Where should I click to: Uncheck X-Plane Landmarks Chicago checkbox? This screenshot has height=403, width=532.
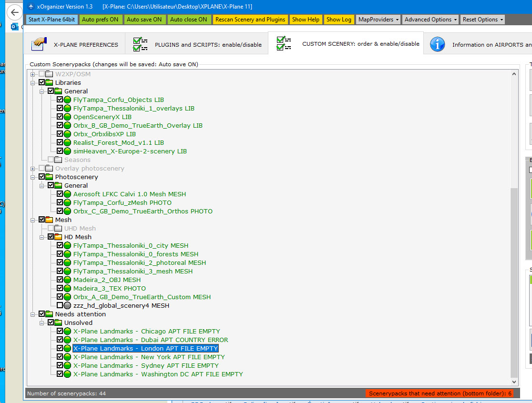tap(60, 331)
